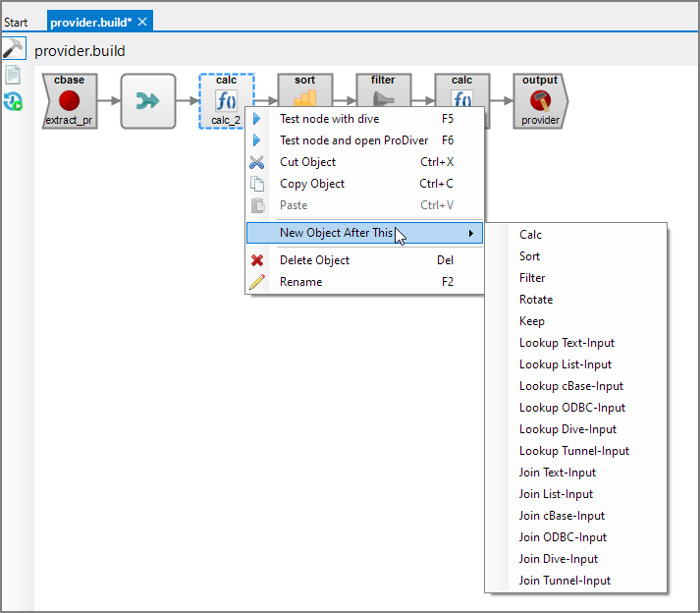Select Copy Object menu entry
This screenshot has height=613, width=700.
point(312,184)
